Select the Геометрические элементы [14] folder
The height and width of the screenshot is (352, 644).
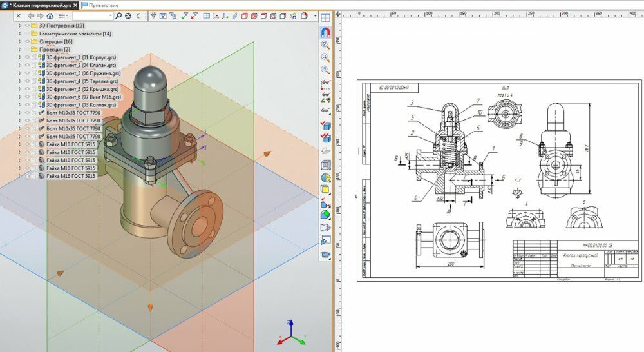(75, 34)
